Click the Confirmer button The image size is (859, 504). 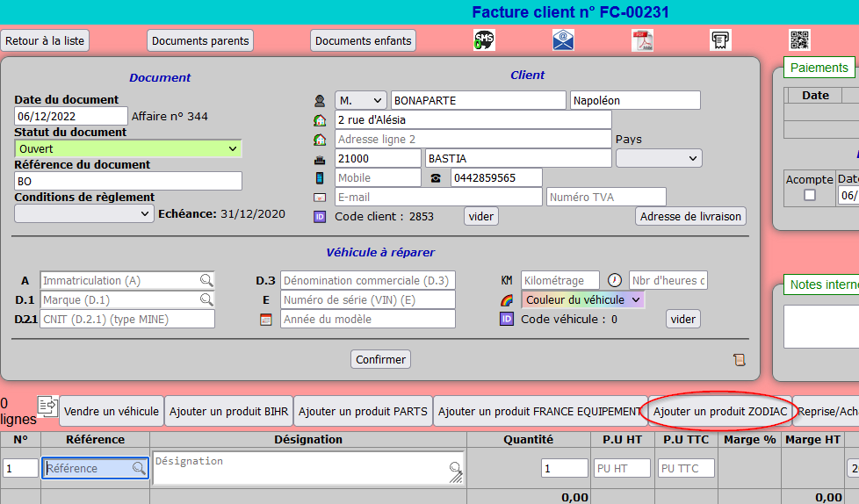(x=381, y=359)
